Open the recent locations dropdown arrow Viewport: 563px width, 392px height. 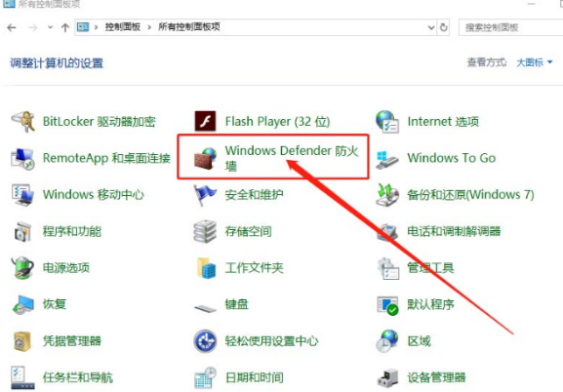click(51, 27)
